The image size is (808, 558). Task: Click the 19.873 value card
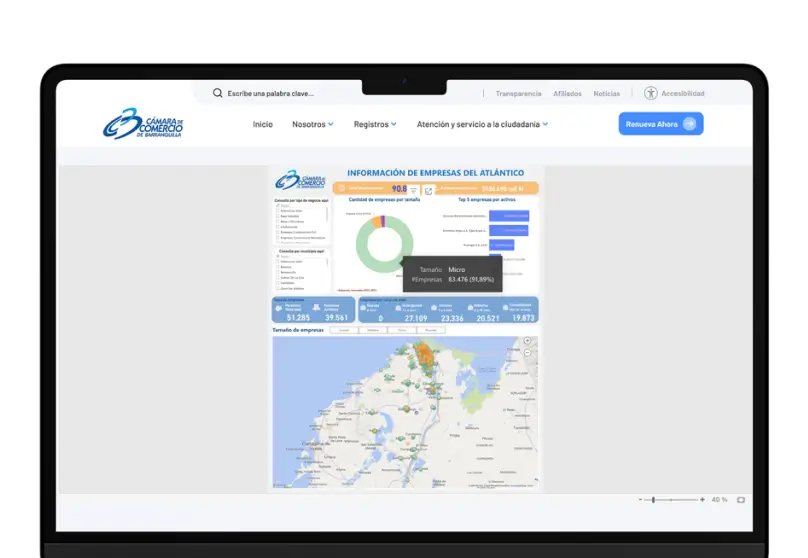pos(524,318)
